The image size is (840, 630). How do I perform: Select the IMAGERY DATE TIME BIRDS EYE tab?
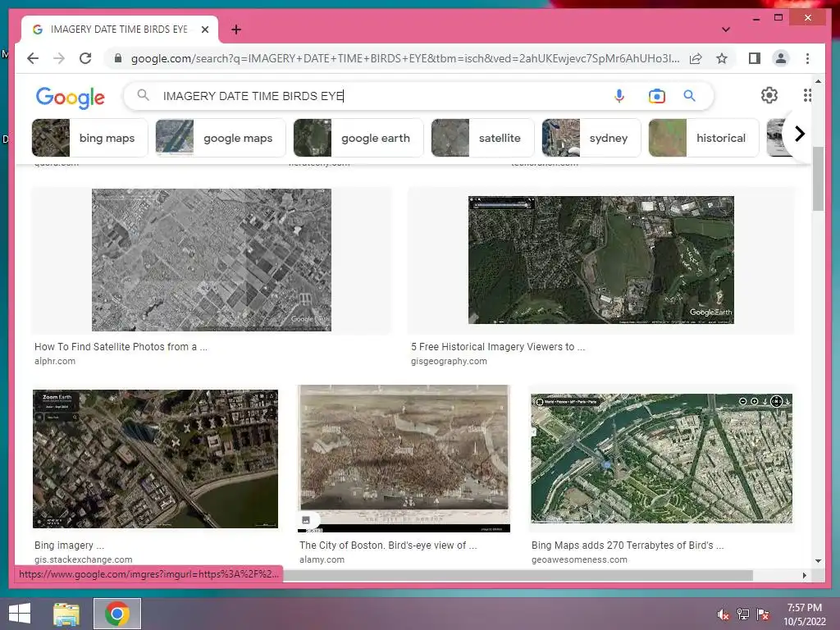[x=119, y=30]
